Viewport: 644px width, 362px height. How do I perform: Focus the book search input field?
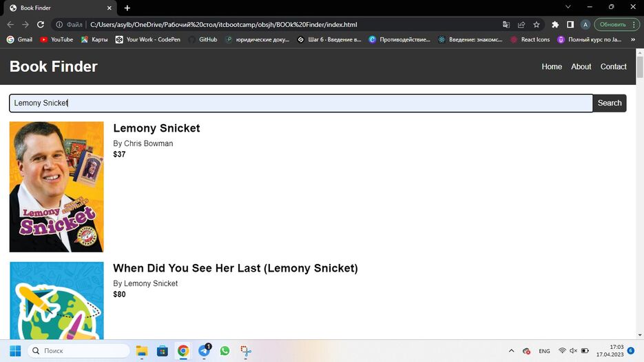coord(300,103)
